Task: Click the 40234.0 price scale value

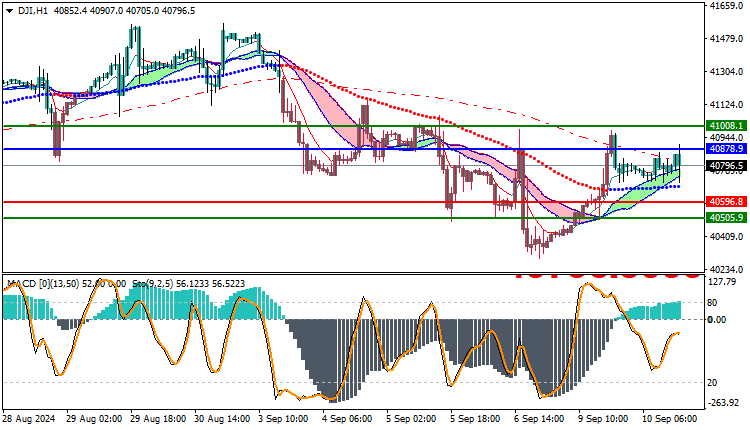Action: tap(727, 269)
